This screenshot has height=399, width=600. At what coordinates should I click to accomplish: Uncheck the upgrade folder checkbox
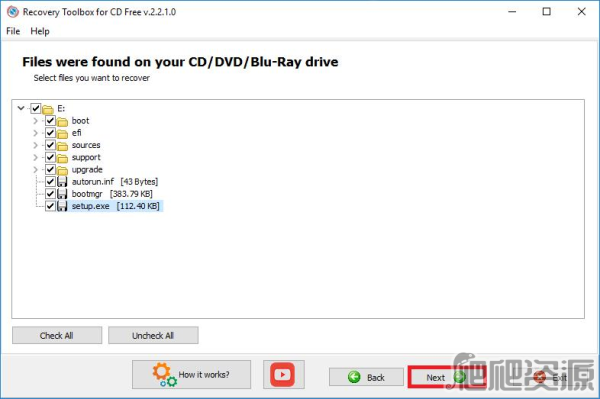[x=50, y=169]
